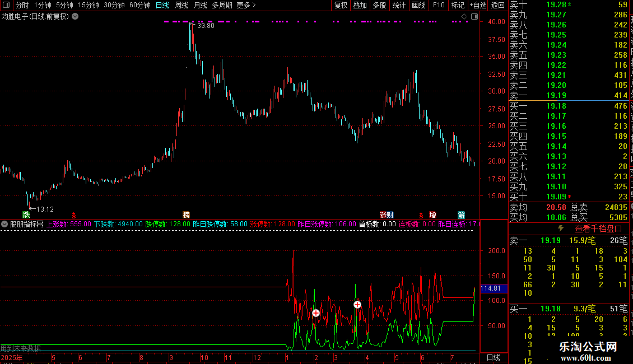Expand the 更多 periods menu
The width and height of the screenshot is (633, 364).
[246, 5]
